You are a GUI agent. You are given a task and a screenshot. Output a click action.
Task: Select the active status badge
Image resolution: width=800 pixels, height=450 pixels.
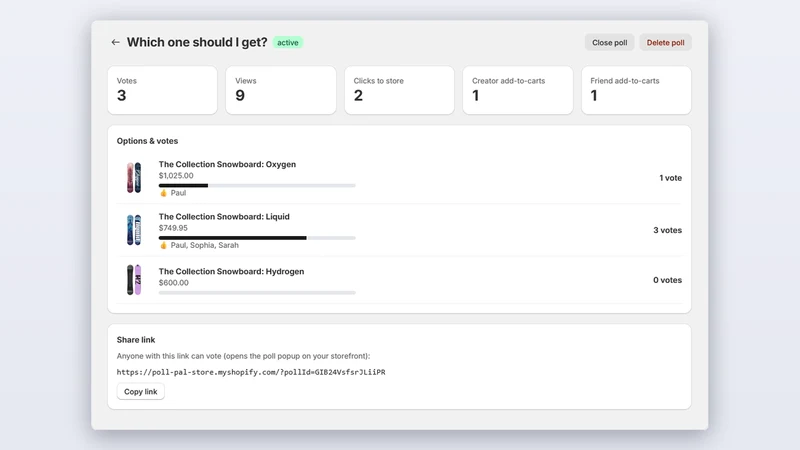[288, 42]
